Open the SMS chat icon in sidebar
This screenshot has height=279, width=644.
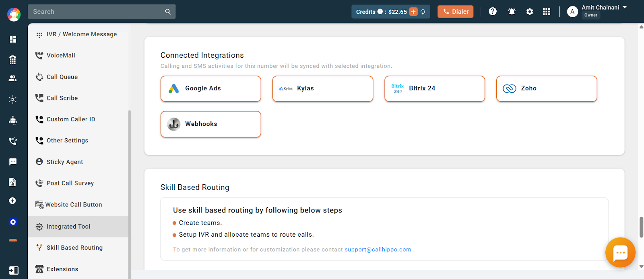click(x=13, y=162)
